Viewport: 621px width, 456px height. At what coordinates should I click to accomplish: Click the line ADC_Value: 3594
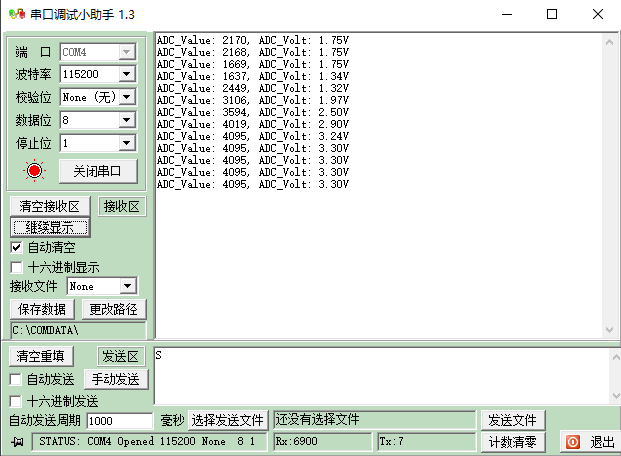point(253,112)
